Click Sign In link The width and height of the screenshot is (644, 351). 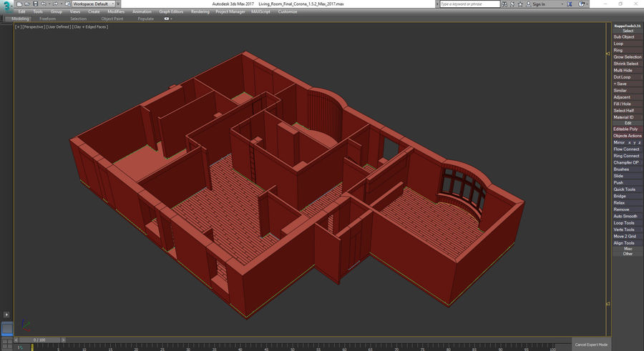(539, 4)
